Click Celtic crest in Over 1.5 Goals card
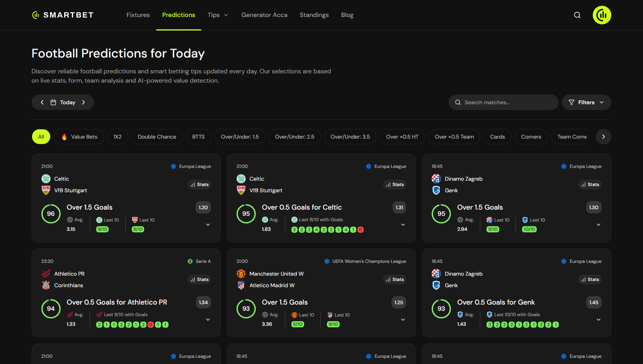Screen dimensions: 643x364 46,179
